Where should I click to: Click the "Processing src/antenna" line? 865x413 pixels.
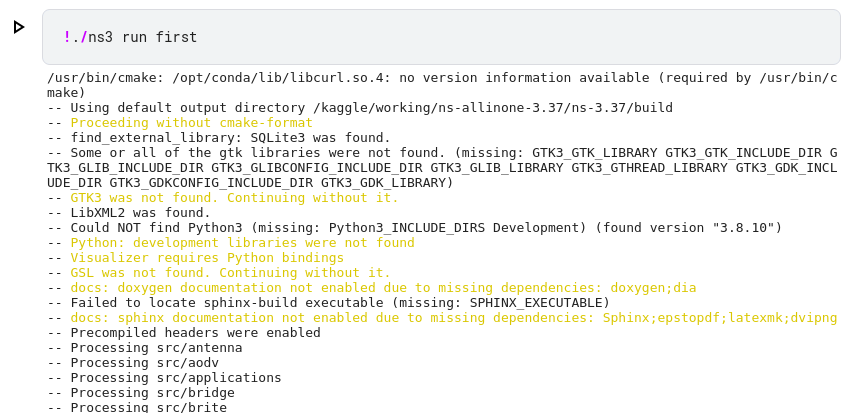click(145, 347)
